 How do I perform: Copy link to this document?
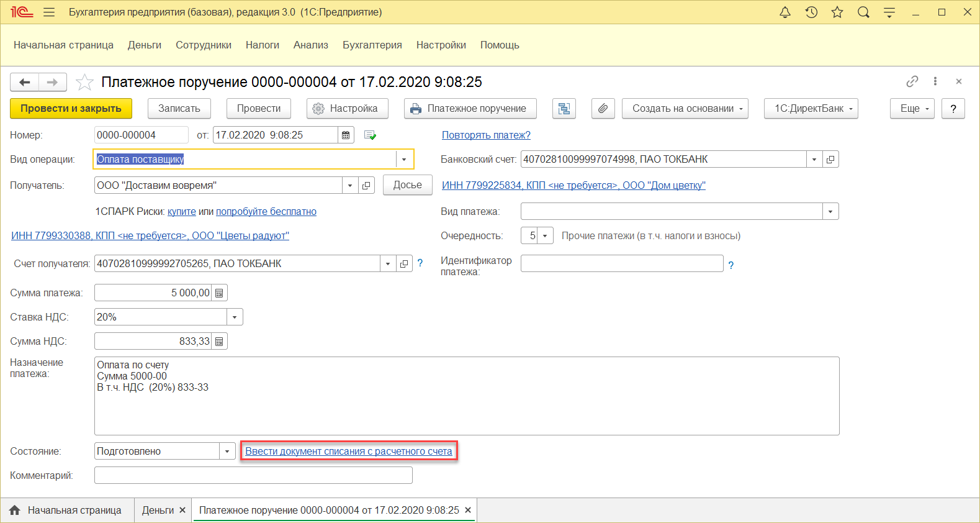912,81
